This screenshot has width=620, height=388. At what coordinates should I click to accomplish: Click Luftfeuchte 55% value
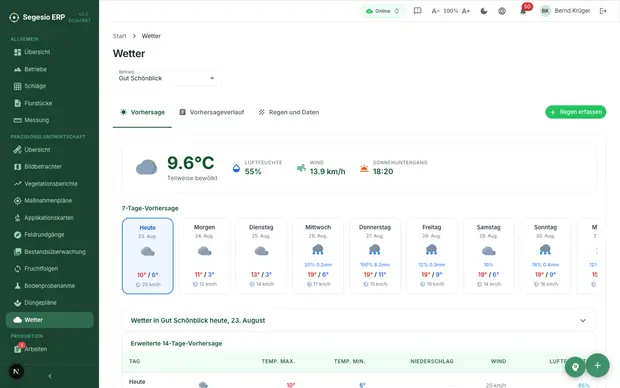coord(253,172)
